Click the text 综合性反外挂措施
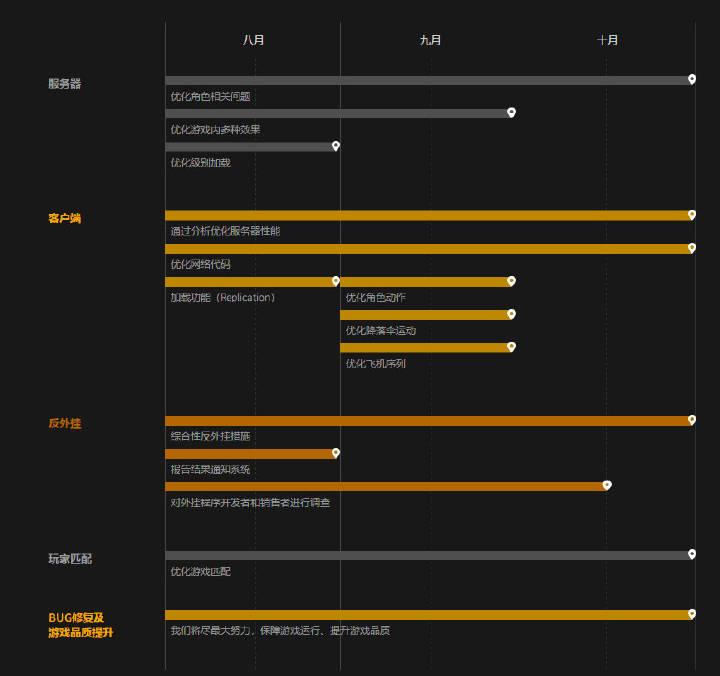Viewport: 720px width, 676px height. click(210, 436)
